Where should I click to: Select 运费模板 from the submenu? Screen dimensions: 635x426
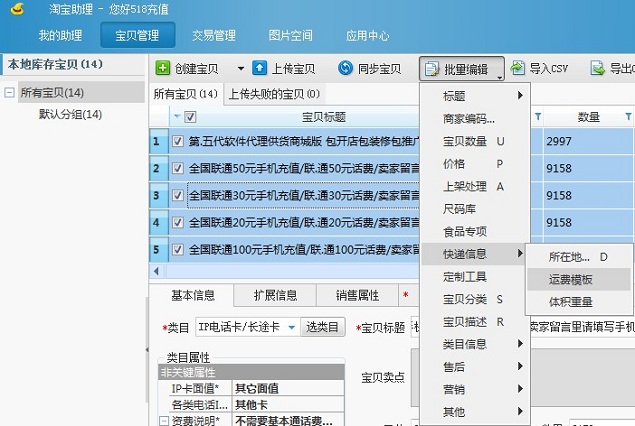(571, 279)
